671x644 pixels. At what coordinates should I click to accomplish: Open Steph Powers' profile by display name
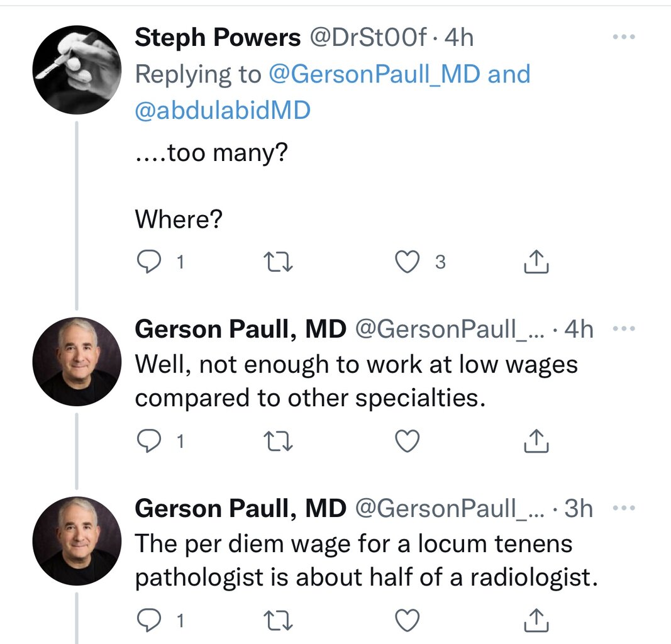pyautogui.click(x=218, y=38)
